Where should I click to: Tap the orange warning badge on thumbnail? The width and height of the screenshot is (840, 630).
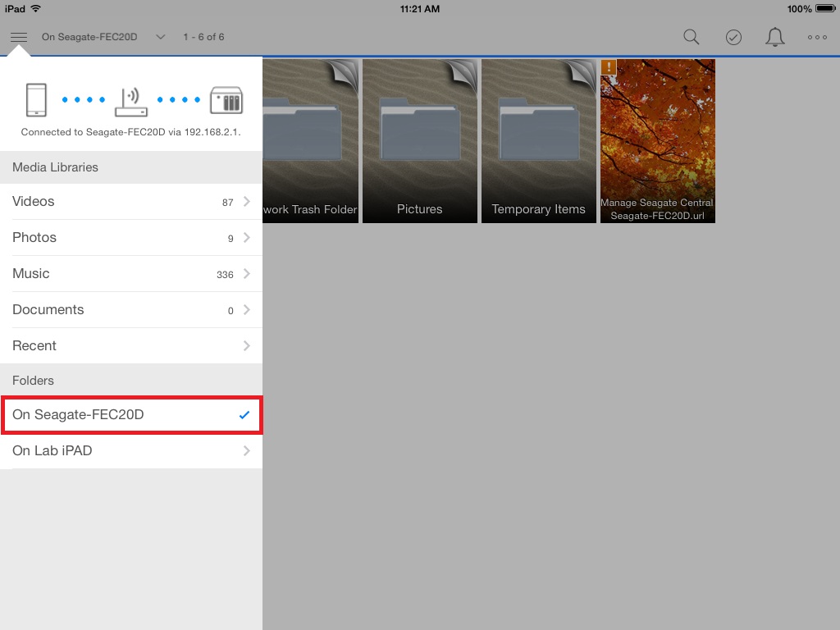click(609, 67)
